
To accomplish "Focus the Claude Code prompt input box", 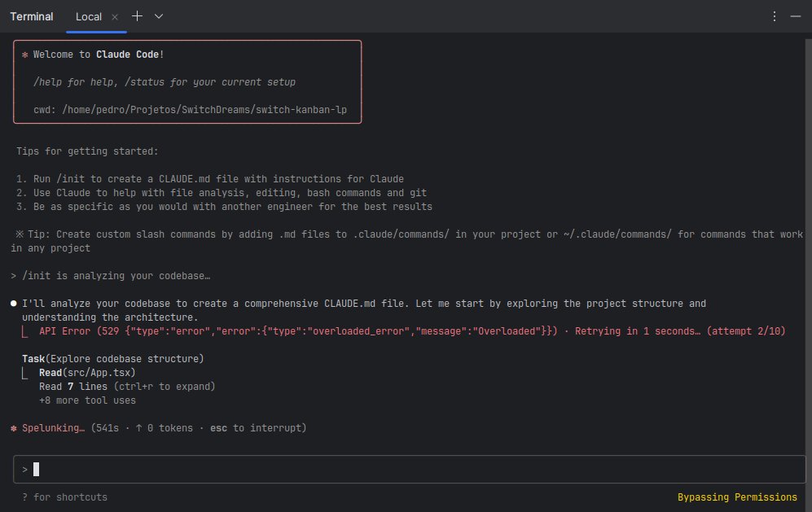I will pos(409,469).
